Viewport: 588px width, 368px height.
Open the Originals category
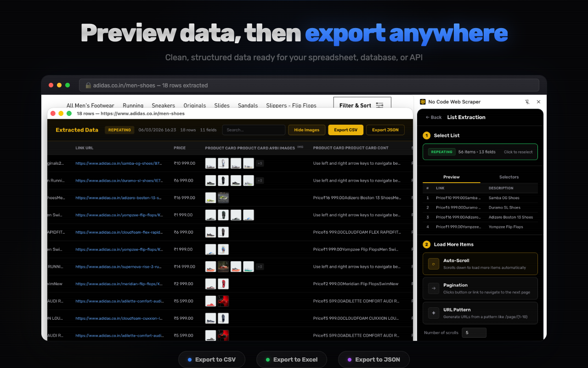pos(195,105)
